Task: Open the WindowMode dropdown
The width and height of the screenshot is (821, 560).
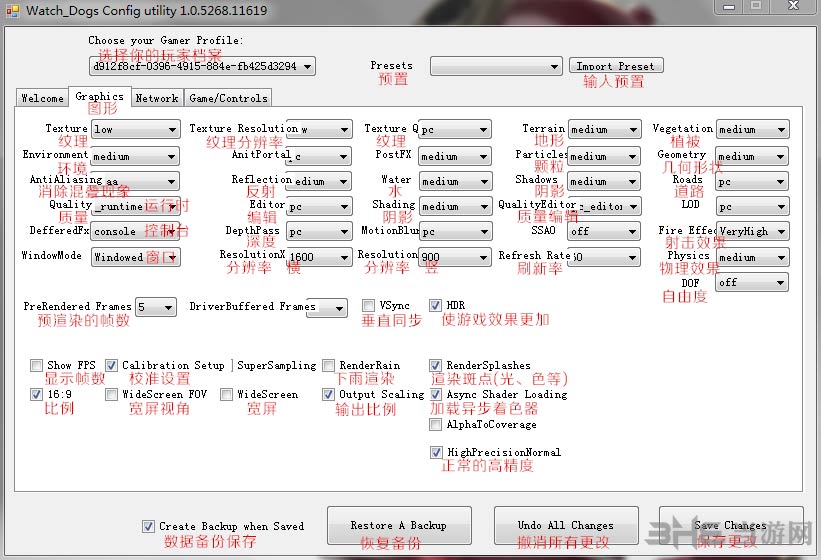Action: (136, 257)
